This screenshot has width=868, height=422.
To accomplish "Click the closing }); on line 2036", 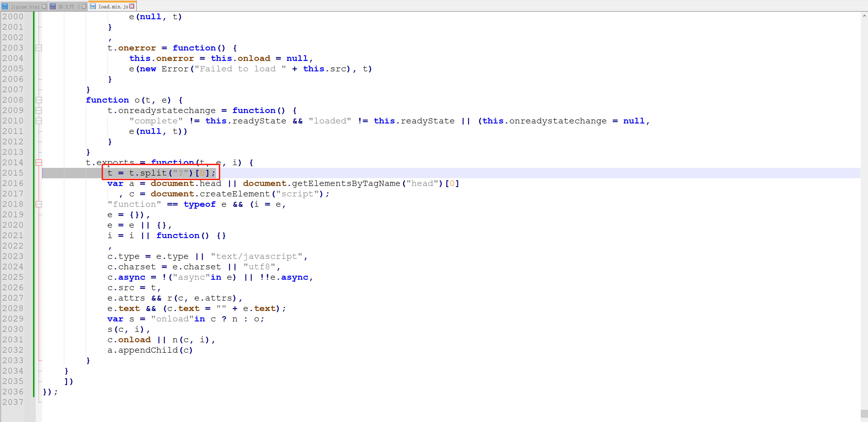I will [x=50, y=392].
